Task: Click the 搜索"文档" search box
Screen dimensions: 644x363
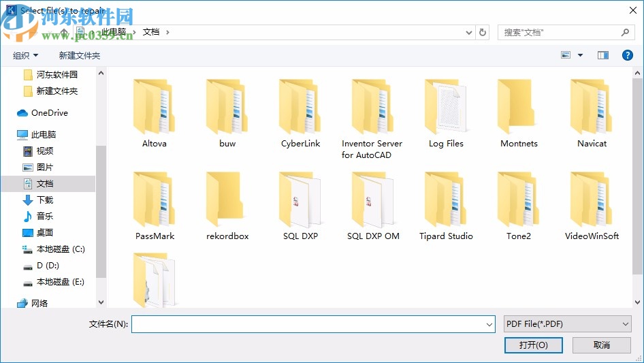Action: [565, 32]
